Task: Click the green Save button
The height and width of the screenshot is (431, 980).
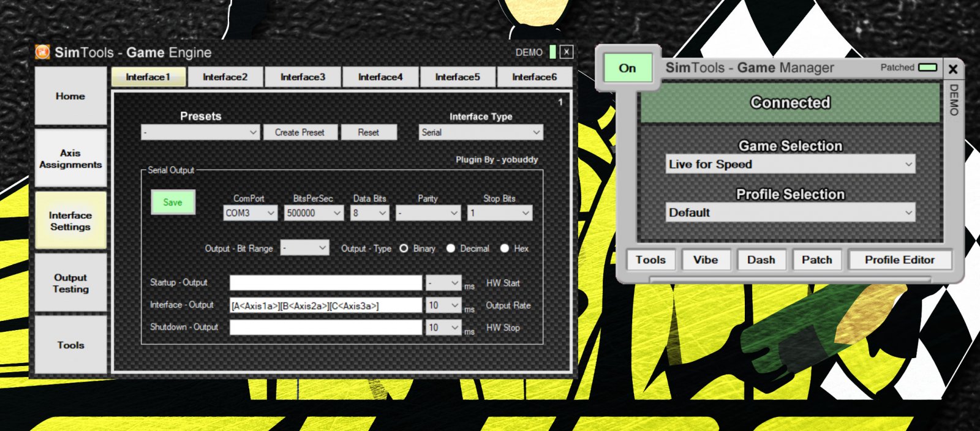Action: coord(173,203)
